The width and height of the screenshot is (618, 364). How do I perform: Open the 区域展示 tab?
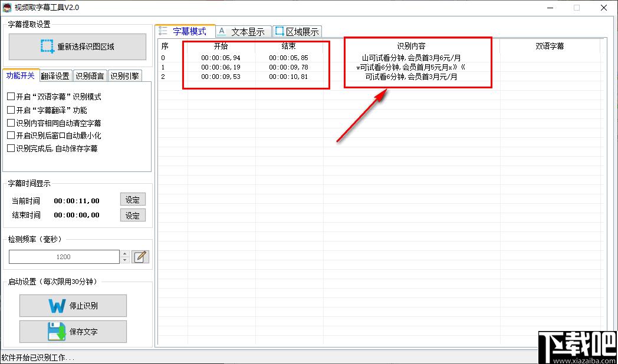tap(297, 31)
